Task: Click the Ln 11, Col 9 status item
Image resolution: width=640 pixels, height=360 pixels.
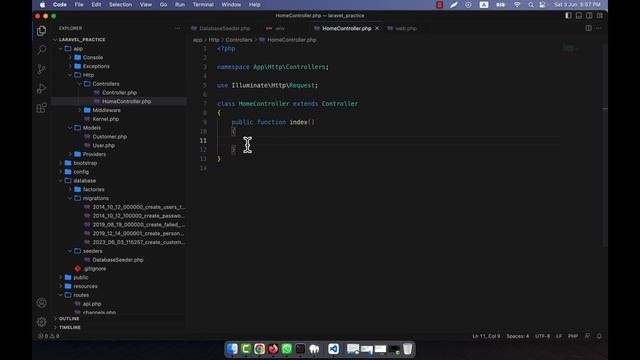Action: point(486,336)
